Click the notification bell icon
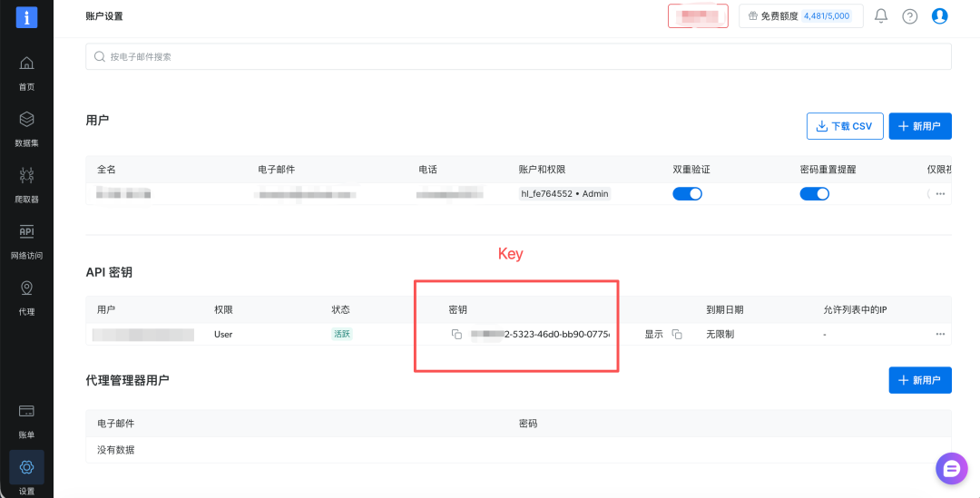980x498 pixels. click(x=880, y=16)
